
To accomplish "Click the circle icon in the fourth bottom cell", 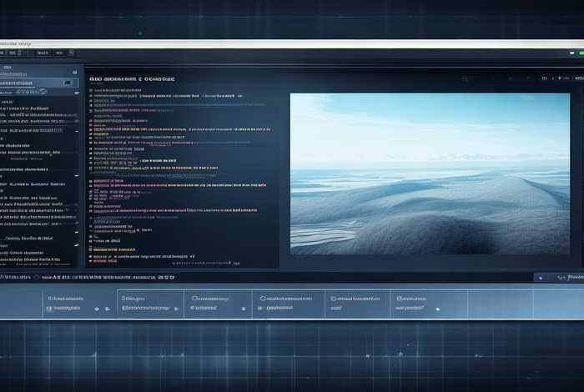I will pyautogui.click(x=263, y=298).
